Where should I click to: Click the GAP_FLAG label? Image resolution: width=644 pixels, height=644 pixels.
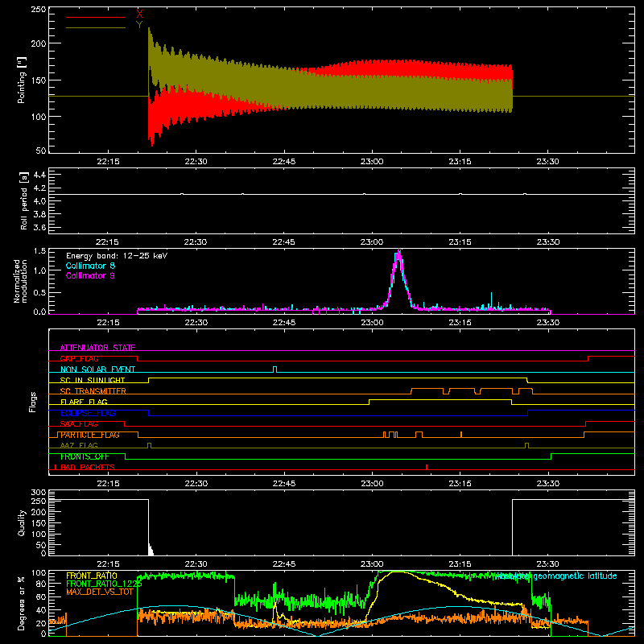point(80,358)
